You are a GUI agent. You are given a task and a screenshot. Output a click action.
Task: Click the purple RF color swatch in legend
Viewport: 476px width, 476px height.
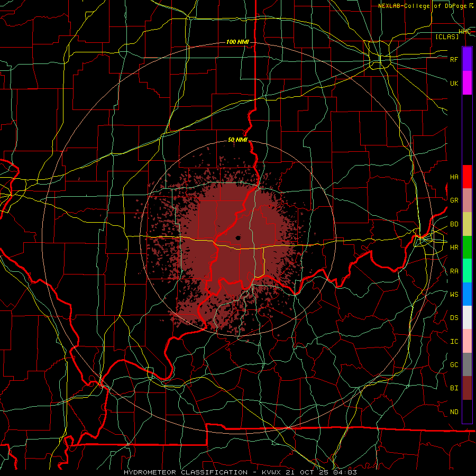pyautogui.click(x=467, y=59)
